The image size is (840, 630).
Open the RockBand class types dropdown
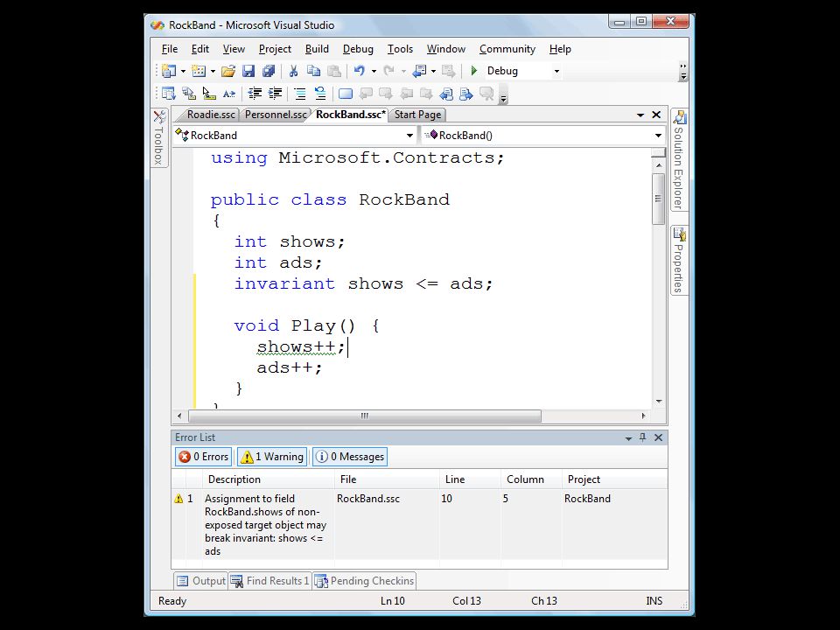pos(409,136)
